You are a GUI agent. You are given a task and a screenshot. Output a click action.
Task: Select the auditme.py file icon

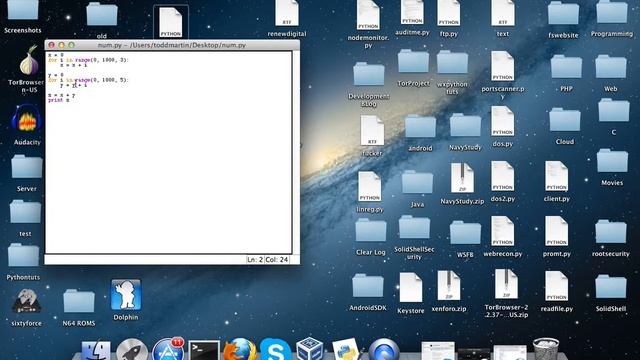click(x=412, y=12)
